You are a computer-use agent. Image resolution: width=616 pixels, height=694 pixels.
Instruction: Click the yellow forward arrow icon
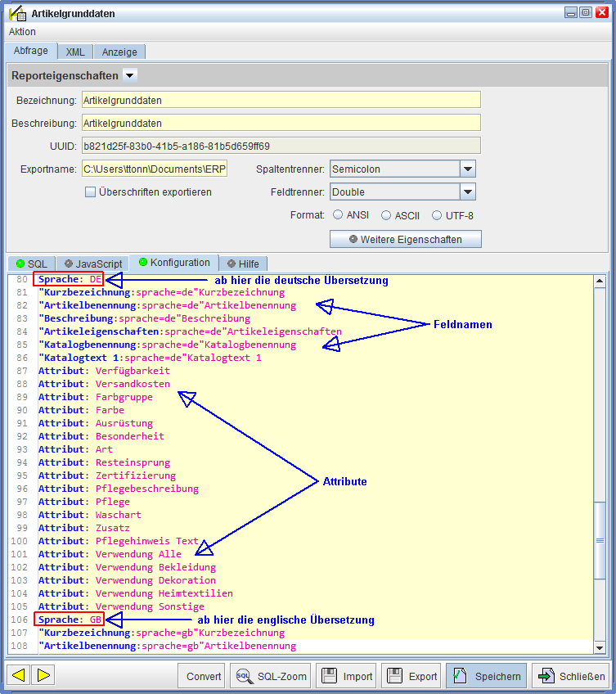coord(43,675)
